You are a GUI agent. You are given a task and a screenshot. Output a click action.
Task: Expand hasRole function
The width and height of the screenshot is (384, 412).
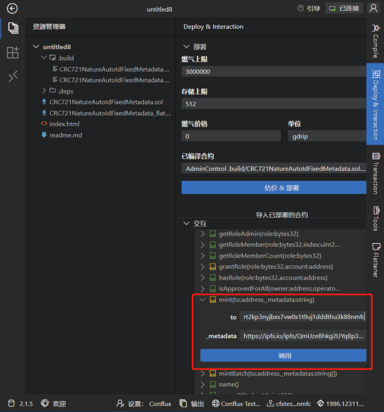[x=203, y=278]
